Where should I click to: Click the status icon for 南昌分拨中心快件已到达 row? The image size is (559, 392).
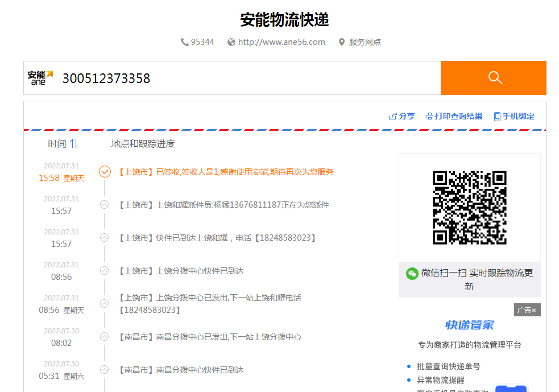point(104,370)
